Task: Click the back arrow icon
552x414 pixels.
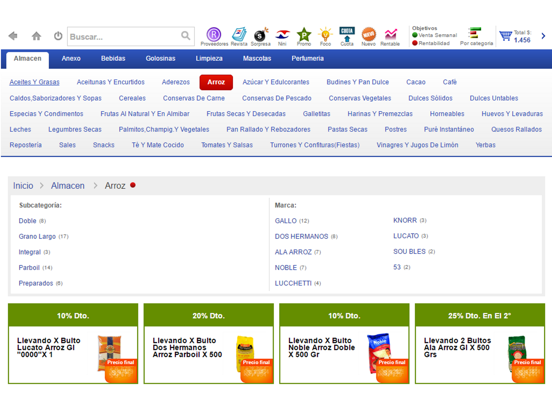Action: click(x=13, y=36)
